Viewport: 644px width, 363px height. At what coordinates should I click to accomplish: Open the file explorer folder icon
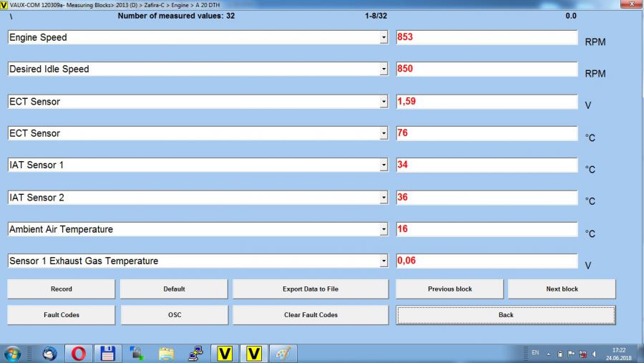166,352
